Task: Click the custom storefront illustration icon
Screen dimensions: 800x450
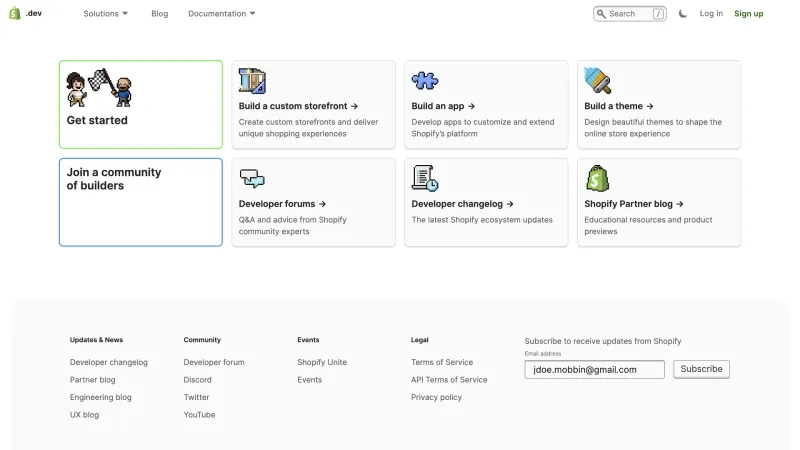Action: click(x=252, y=81)
